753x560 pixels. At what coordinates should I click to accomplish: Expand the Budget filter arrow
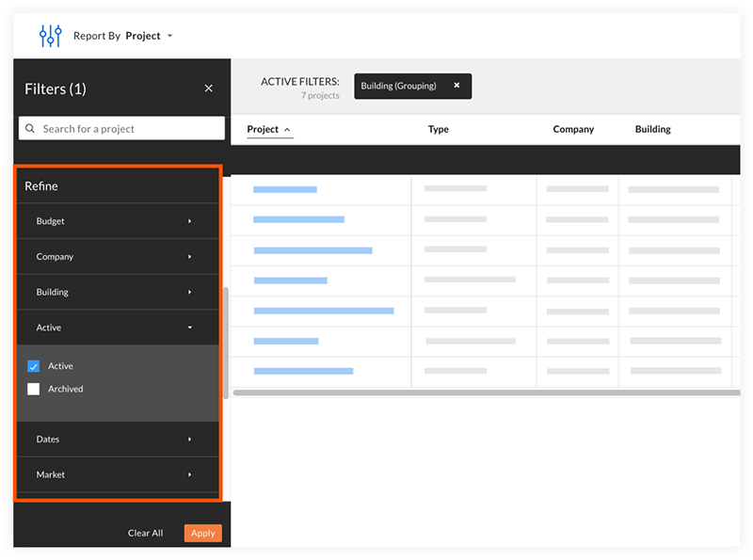(x=190, y=221)
